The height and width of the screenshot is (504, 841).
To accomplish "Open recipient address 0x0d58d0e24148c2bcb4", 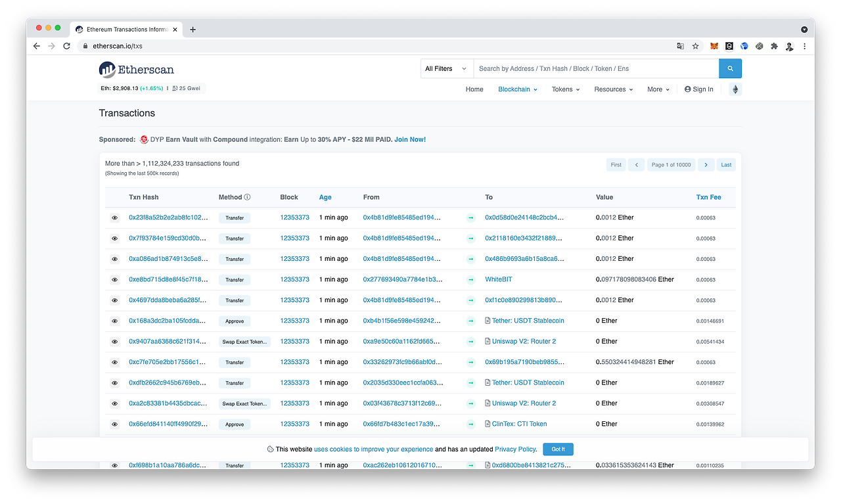I will click(524, 218).
